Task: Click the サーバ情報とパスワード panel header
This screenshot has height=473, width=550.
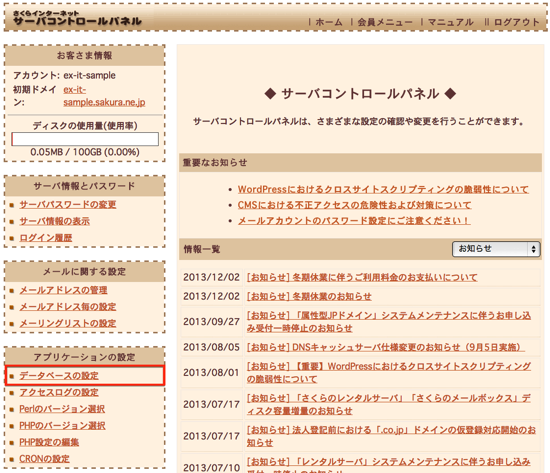Action: (x=85, y=186)
